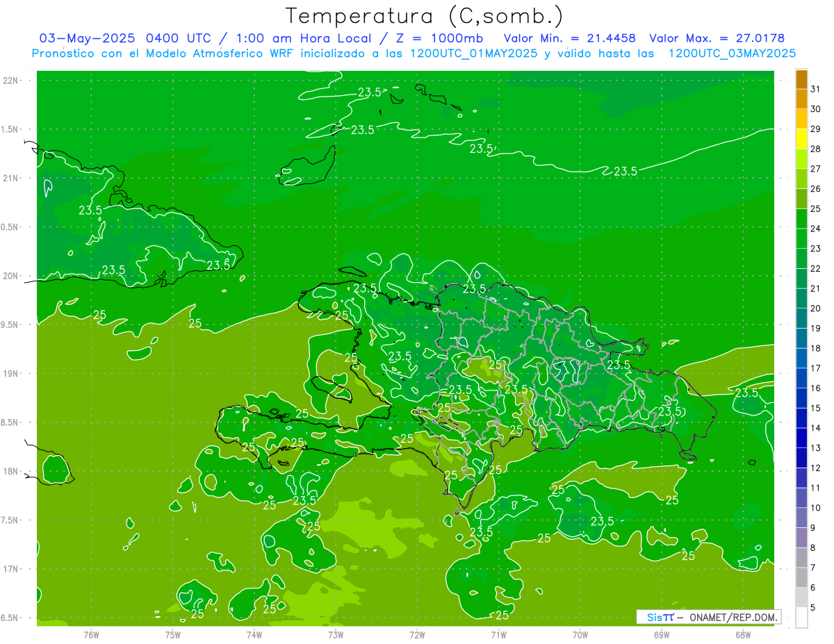Click the "Valor Min. = 21.4458" text

tap(571, 38)
